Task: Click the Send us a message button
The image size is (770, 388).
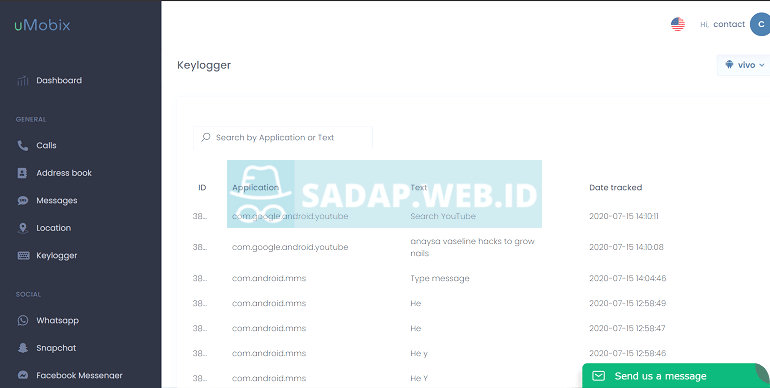Action: pos(676,376)
